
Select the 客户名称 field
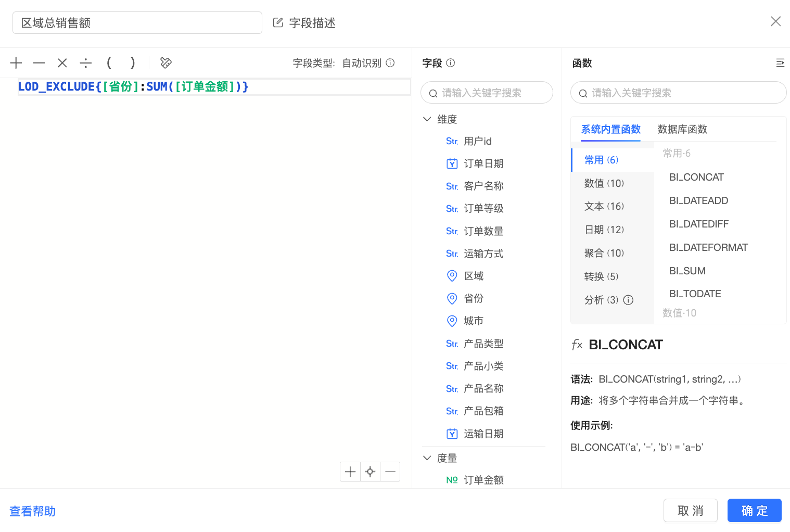coord(484,186)
